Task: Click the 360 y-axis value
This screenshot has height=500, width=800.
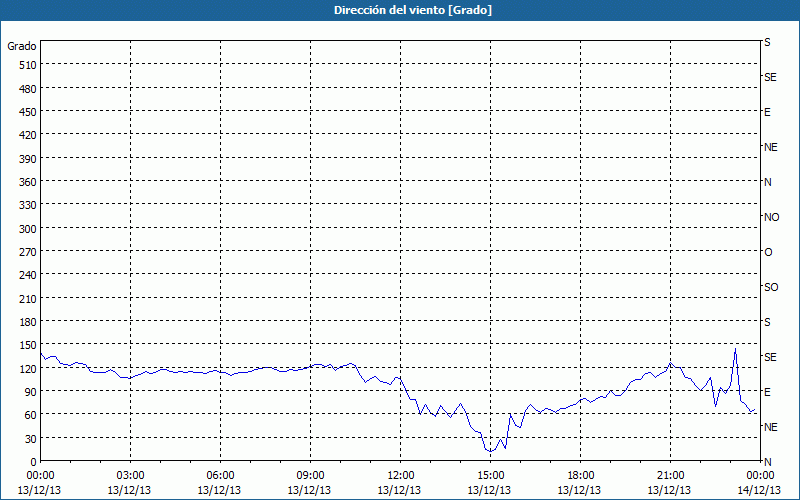Action: [28, 182]
